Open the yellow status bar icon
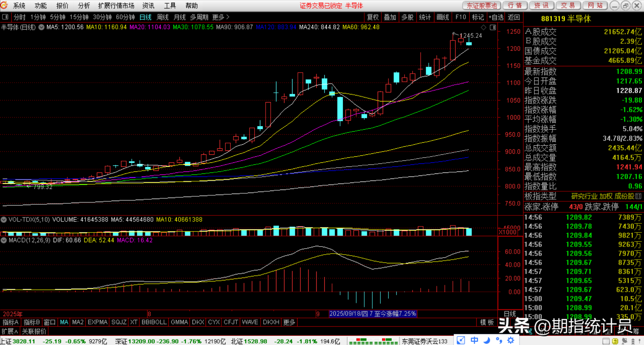This screenshot has height=345, width=644. [x=615, y=341]
